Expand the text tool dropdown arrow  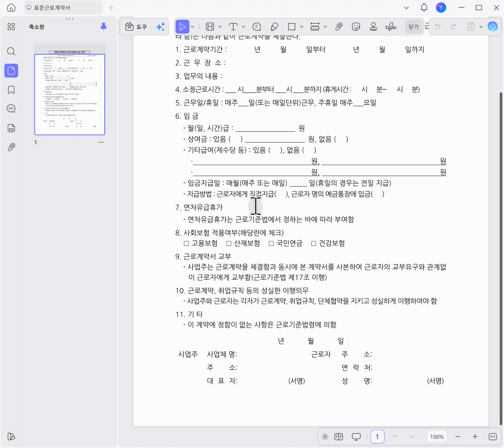point(243,27)
